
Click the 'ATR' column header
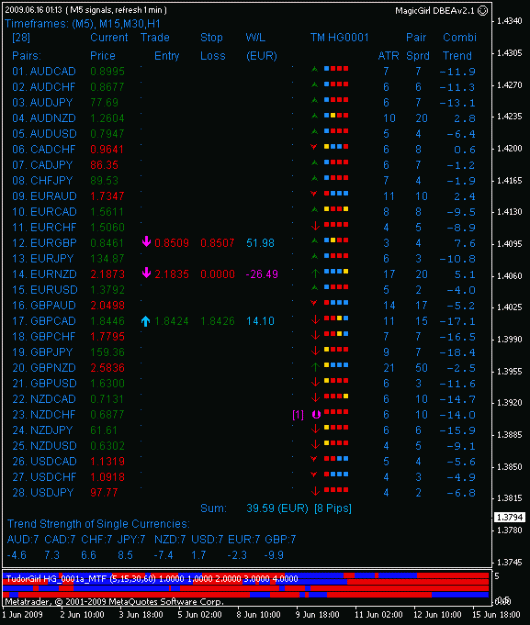(389, 56)
